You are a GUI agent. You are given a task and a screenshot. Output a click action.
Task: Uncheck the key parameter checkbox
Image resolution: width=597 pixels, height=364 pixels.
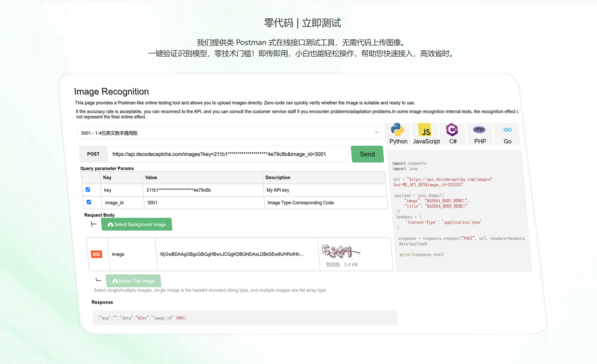(x=88, y=189)
